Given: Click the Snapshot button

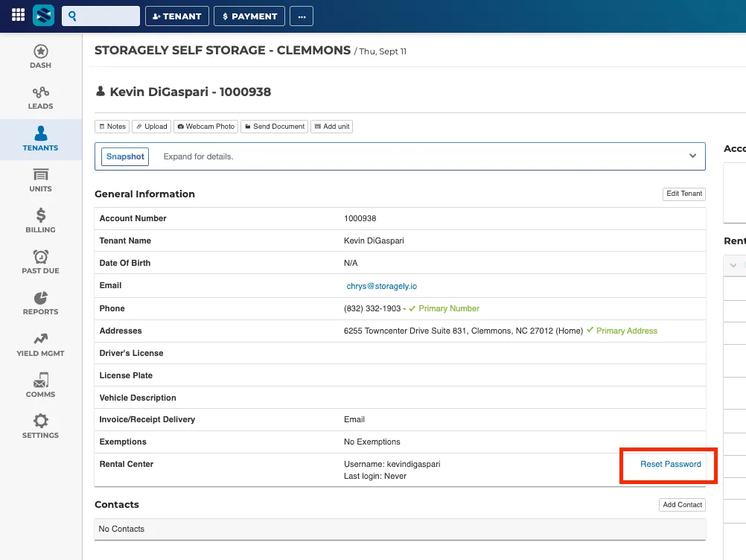Looking at the screenshot, I should [x=125, y=156].
